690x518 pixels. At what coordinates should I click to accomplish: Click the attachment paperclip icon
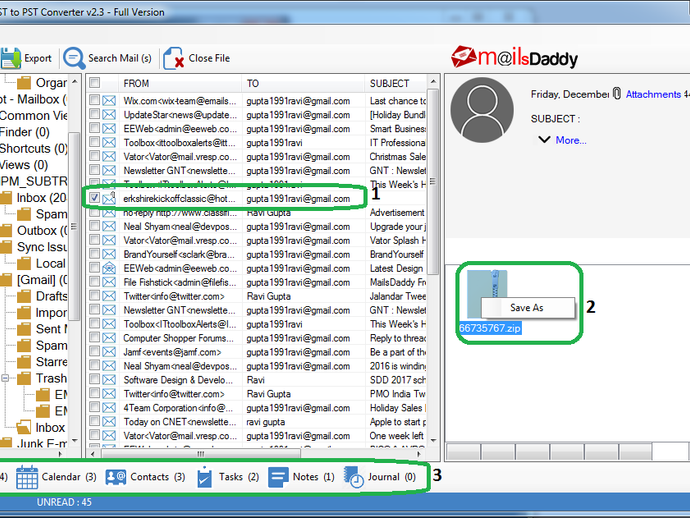617,94
